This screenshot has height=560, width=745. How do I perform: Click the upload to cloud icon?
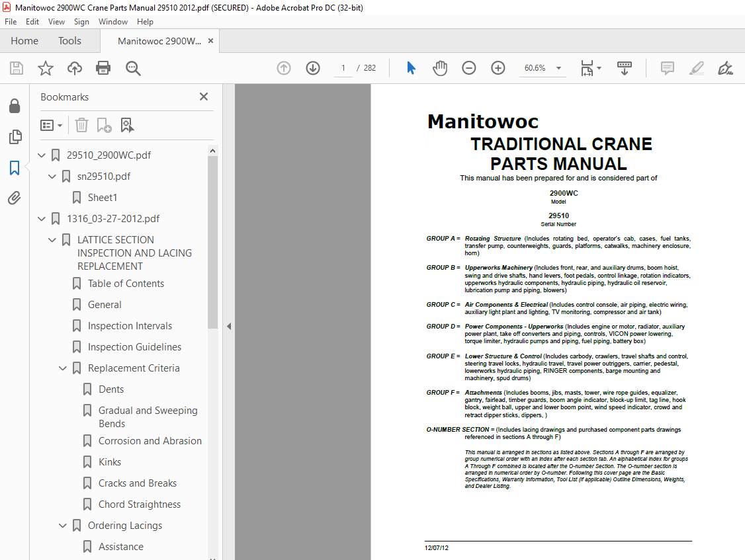(x=75, y=68)
